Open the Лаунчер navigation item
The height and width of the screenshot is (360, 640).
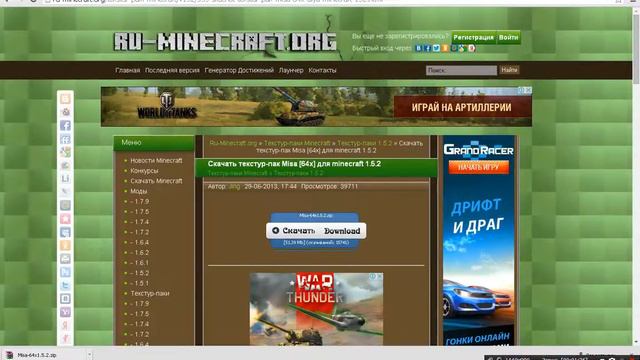[291, 70]
